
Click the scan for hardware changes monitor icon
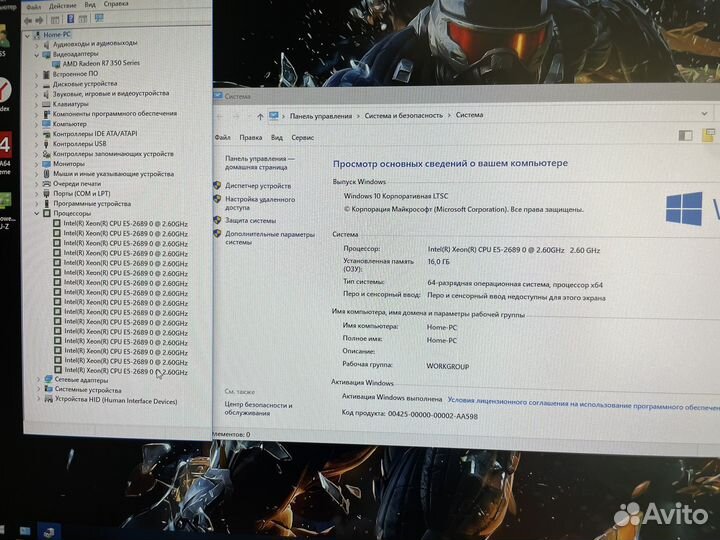(x=99, y=18)
